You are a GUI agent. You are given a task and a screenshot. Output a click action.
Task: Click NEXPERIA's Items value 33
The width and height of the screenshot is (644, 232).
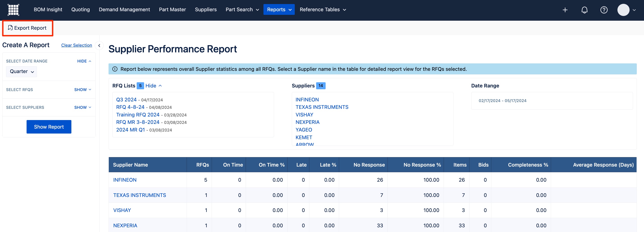coord(462,225)
